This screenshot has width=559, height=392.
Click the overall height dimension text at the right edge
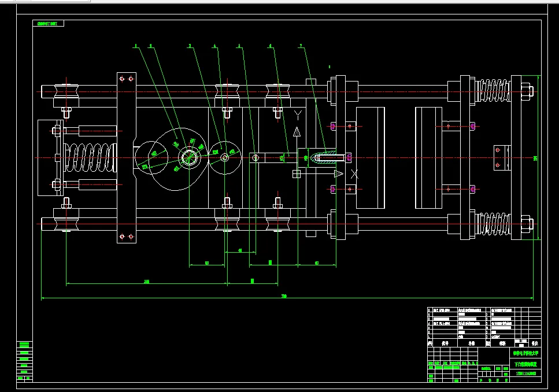535,158
